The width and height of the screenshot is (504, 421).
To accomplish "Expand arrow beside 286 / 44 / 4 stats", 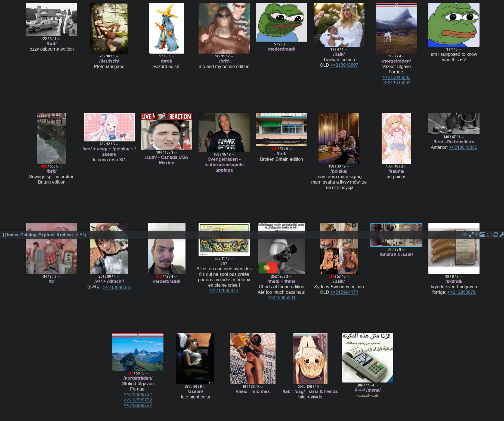I will [x=376, y=385].
